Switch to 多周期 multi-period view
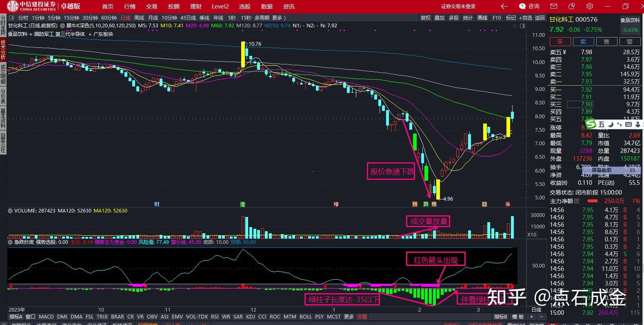This screenshot has height=325, width=644. [262, 18]
